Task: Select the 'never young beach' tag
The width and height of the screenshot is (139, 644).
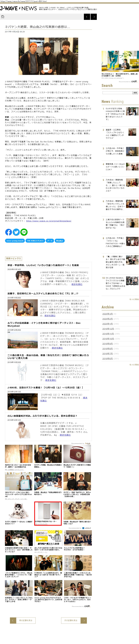Action: (x=15, y=241)
